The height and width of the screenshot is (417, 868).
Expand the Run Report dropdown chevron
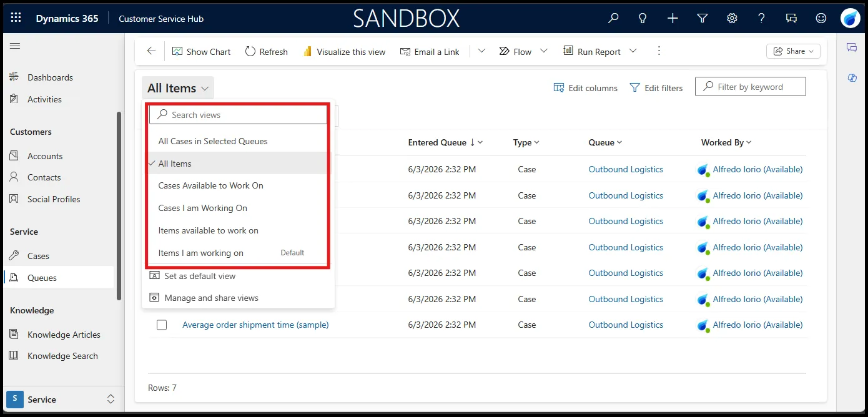click(633, 51)
